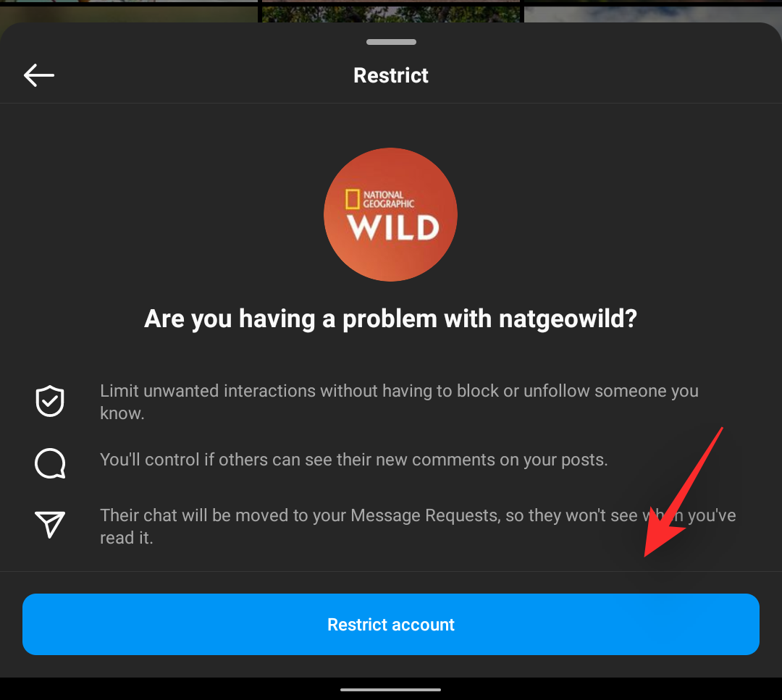Tap the home gesture bar at bottom

click(391, 690)
